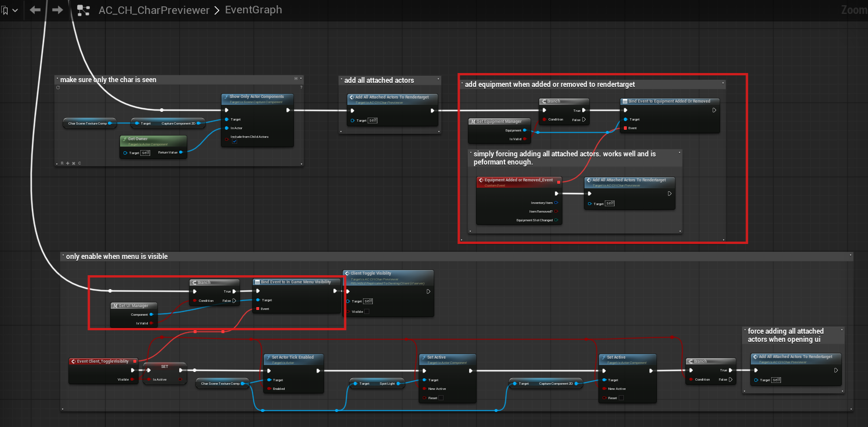Select Bind Event to Equipment Added Or Removed node title
The width and height of the screenshot is (868, 427).
(x=669, y=101)
